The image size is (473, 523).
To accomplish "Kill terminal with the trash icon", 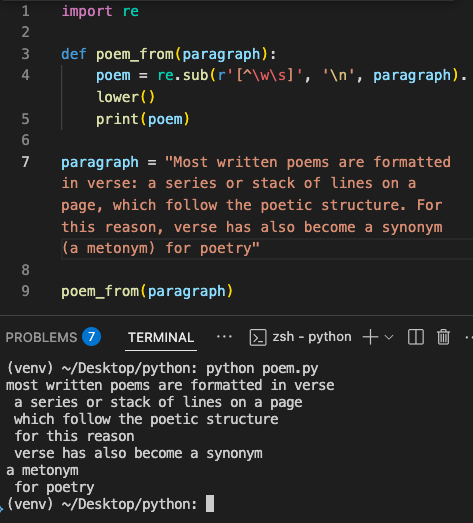I will coord(443,337).
